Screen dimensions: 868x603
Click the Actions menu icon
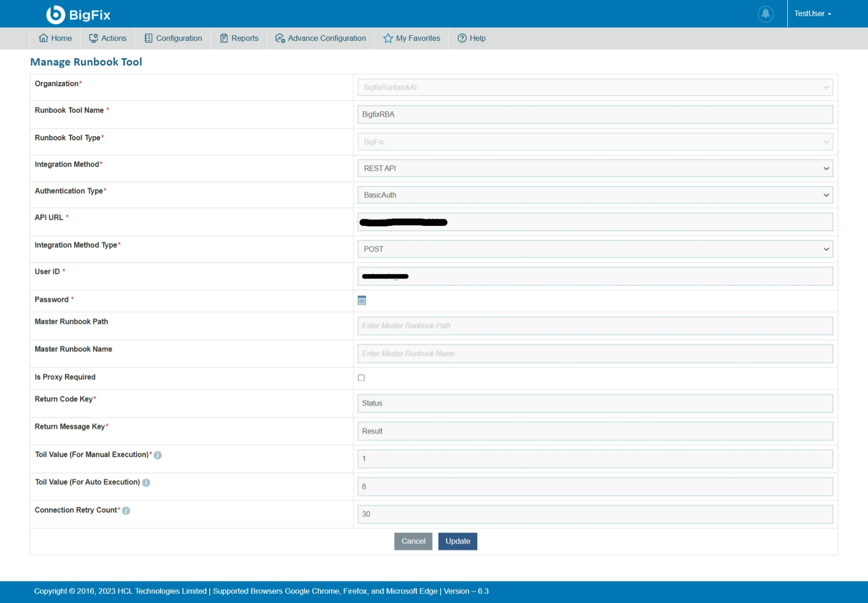click(94, 38)
